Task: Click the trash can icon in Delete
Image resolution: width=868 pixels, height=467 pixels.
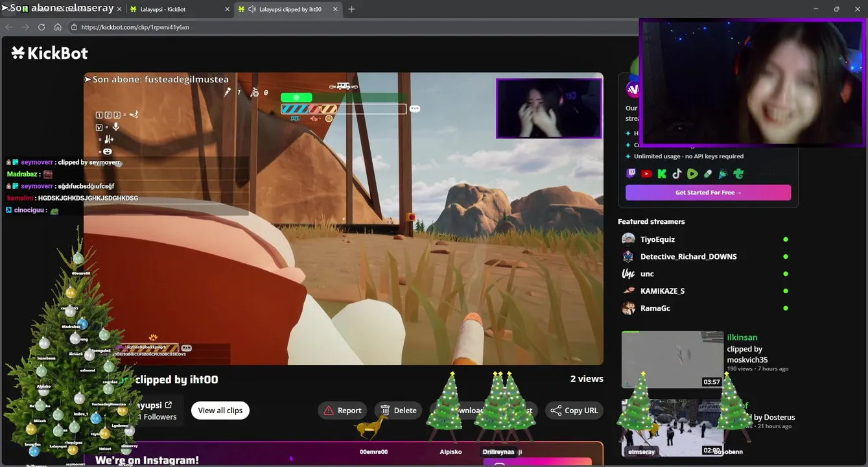Action: click(385, 411)
